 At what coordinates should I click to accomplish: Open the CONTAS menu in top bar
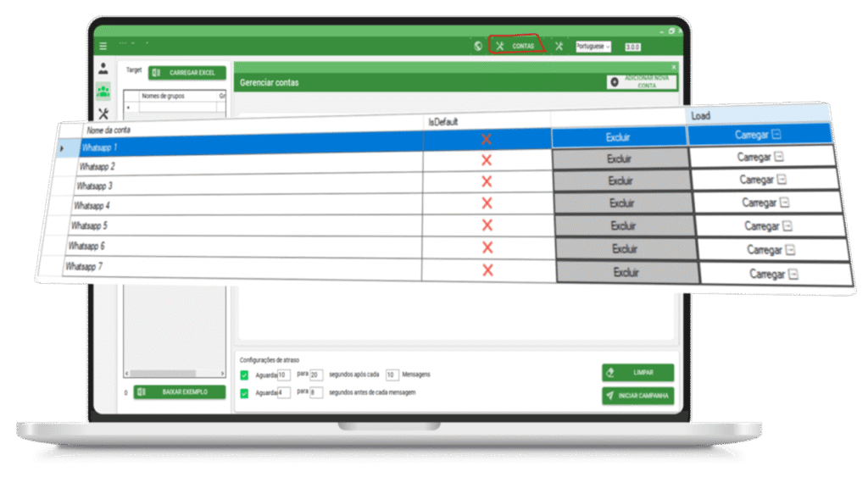coord(516,46)
